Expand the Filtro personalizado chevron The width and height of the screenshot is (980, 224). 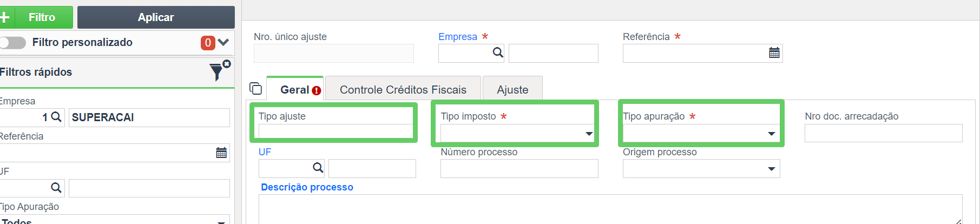(x=223, y=42)
